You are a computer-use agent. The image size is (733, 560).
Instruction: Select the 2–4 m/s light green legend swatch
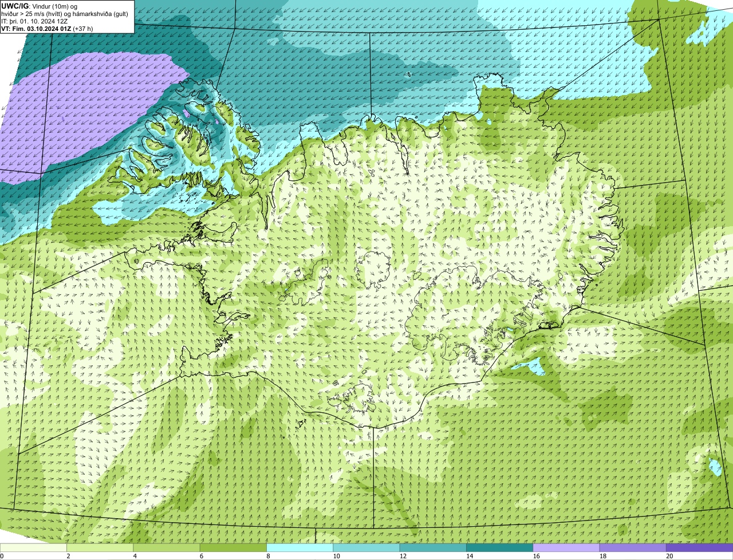pos(100,547)
